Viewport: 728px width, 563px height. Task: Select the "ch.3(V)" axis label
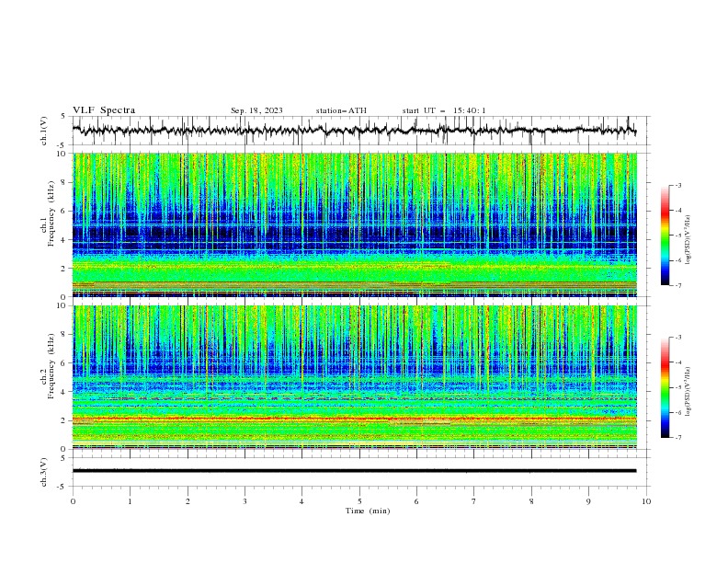click(x=44, y=472)
